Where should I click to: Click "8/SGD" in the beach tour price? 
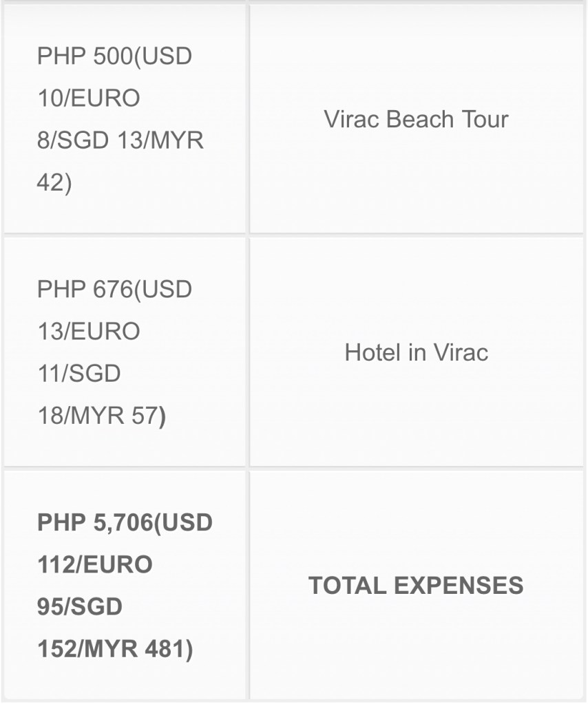(72, 140)
